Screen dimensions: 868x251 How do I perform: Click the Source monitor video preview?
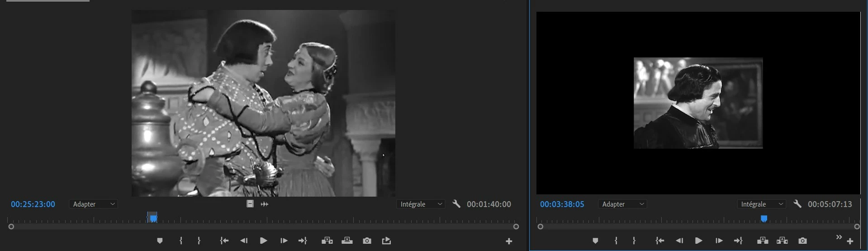(x=263, y=103)
